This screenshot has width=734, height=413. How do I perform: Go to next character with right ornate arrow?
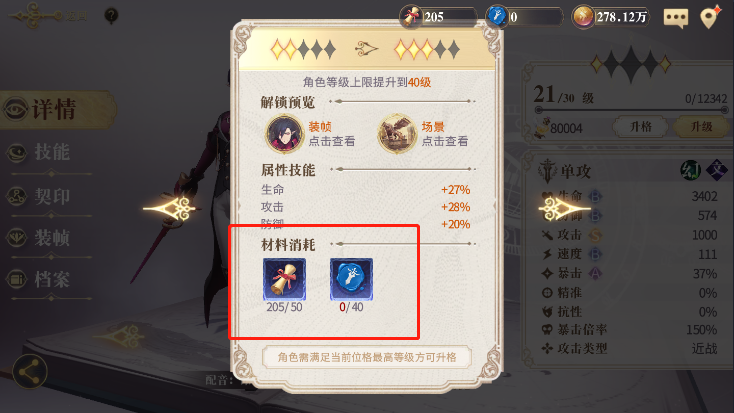(563, 208)
